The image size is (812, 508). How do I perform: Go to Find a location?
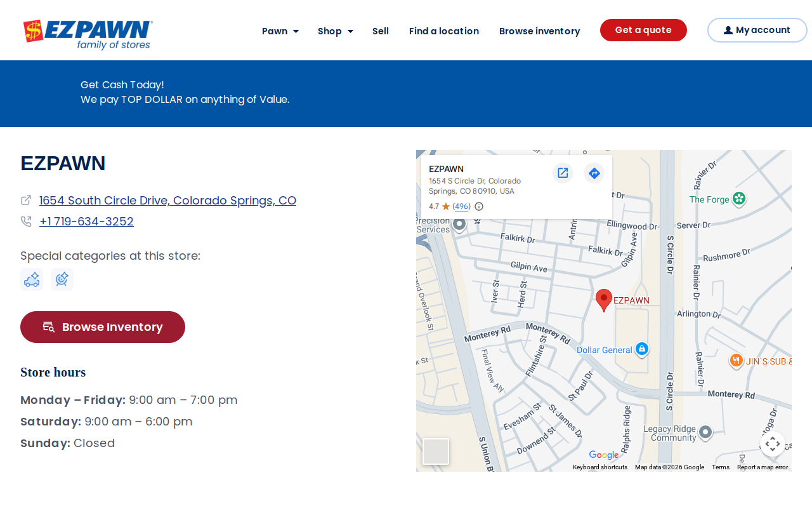(x=444, y=31)
